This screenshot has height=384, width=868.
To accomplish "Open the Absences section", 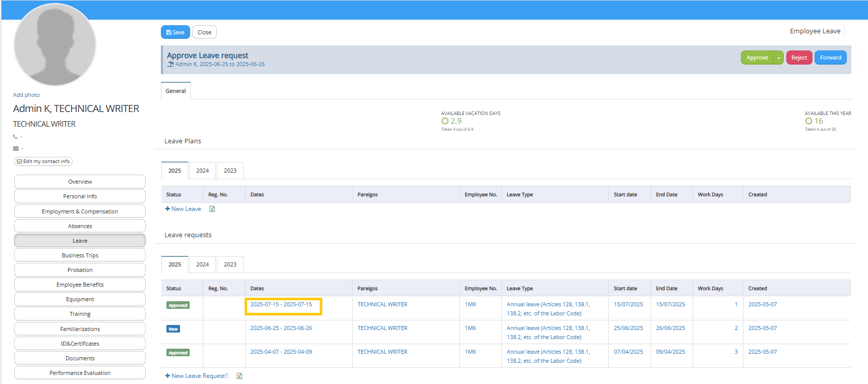I will point(80,226).
